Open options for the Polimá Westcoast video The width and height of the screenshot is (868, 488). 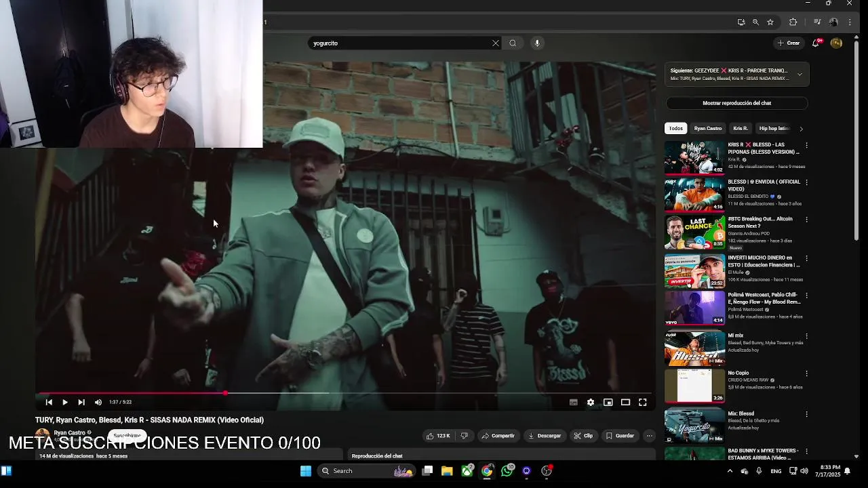pyautogui.click(x=806, y=296)
